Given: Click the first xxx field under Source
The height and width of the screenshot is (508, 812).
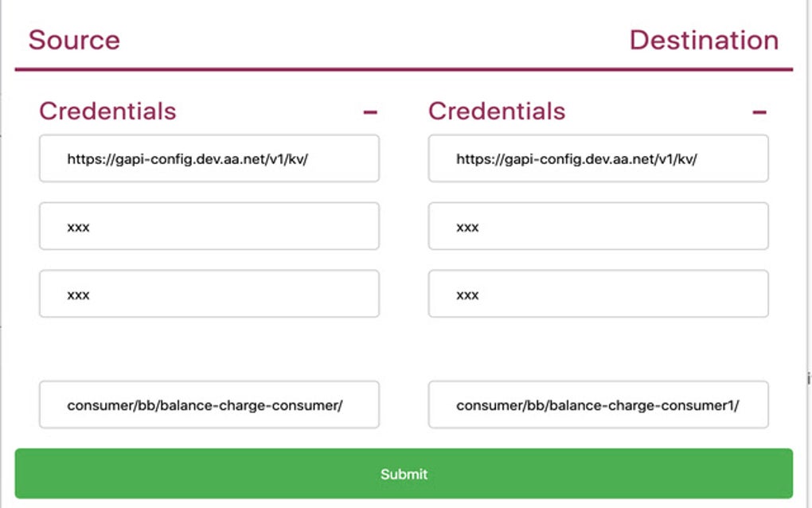Looking at the screenshot, I should 209,226.
